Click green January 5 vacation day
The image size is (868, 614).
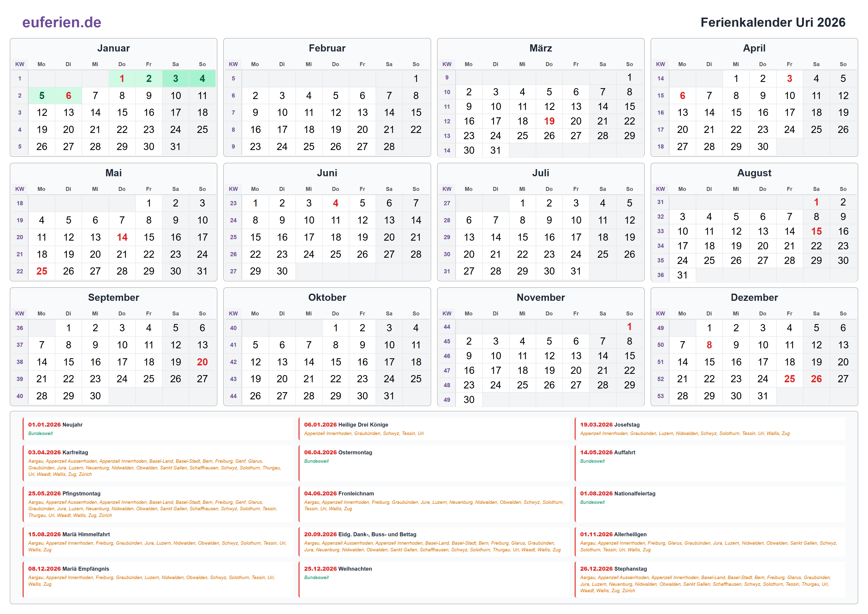point(42,95)
